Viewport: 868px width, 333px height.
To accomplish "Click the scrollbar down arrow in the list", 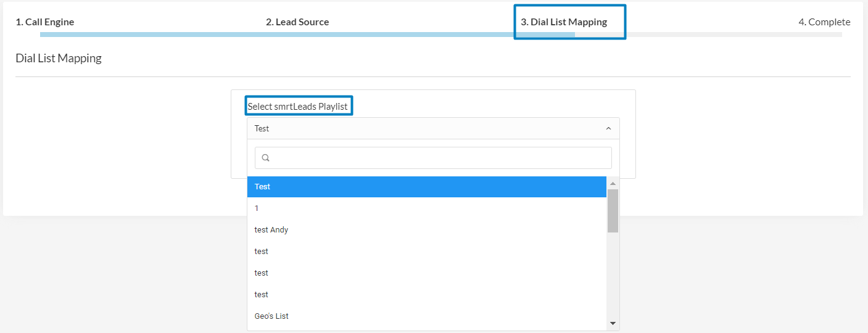I will (613, 323).
